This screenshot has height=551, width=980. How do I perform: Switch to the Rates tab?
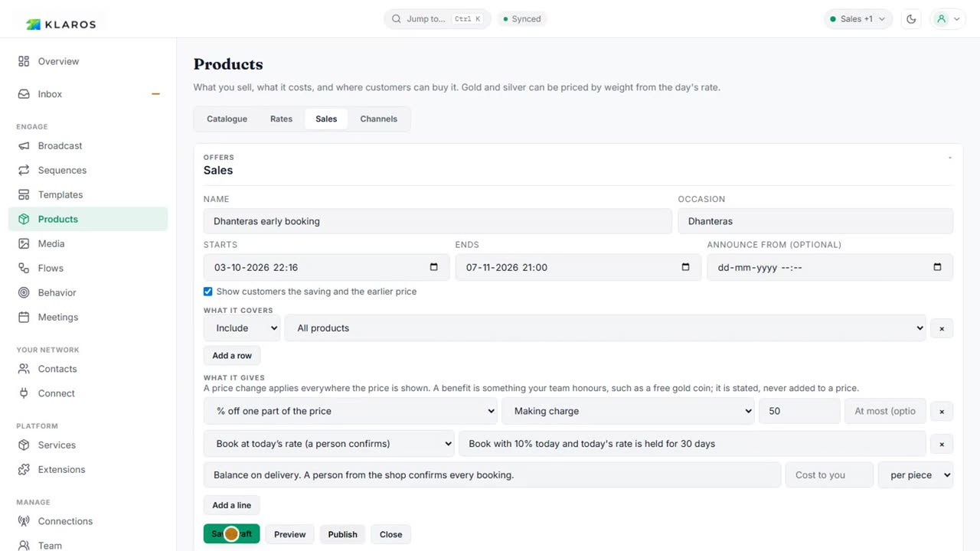click(281, 119)
